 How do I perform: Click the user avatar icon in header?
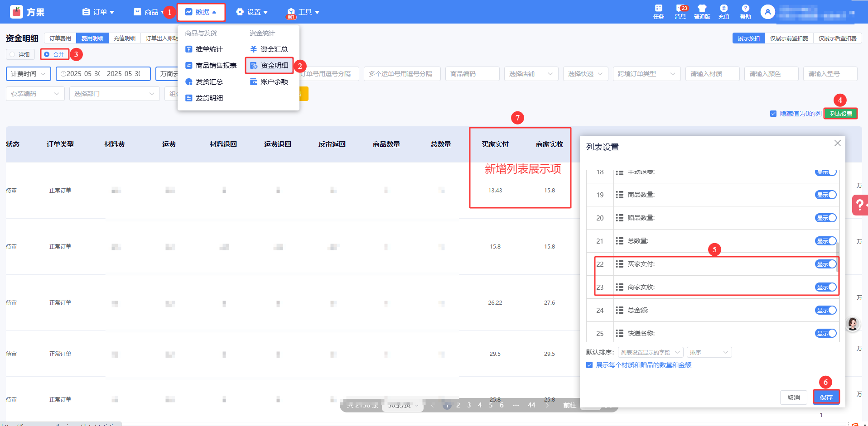[767, 12]
